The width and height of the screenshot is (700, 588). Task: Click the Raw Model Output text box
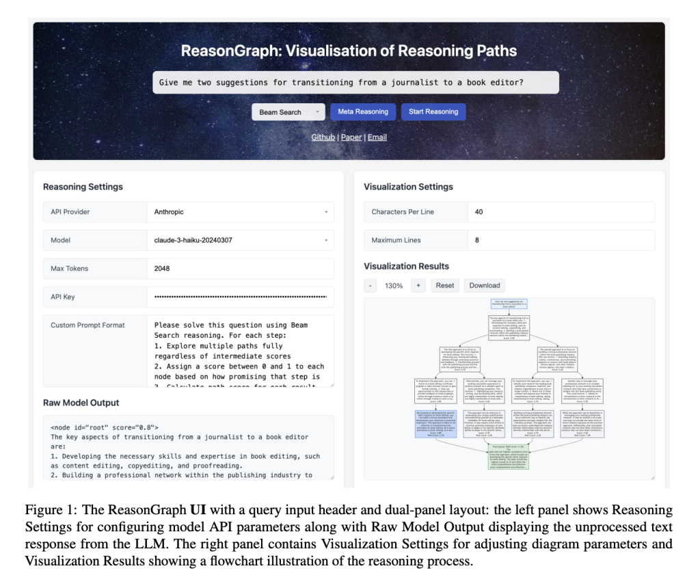[189, 447]
